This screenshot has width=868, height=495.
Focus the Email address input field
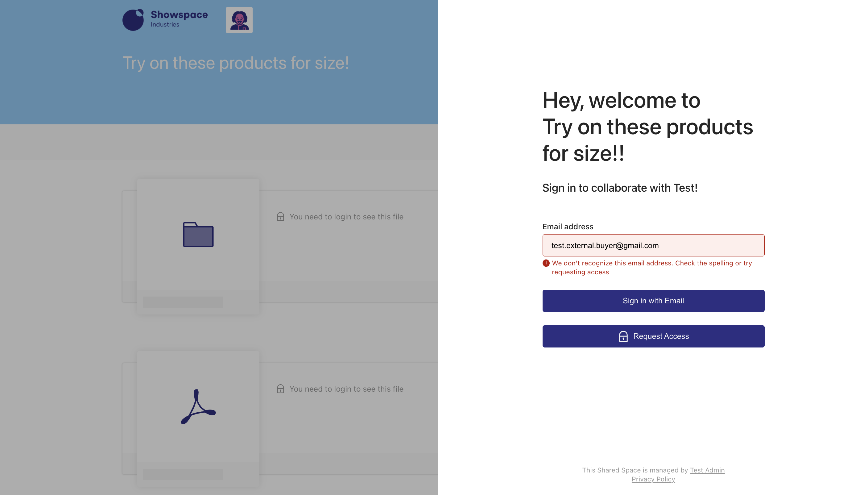653,245
